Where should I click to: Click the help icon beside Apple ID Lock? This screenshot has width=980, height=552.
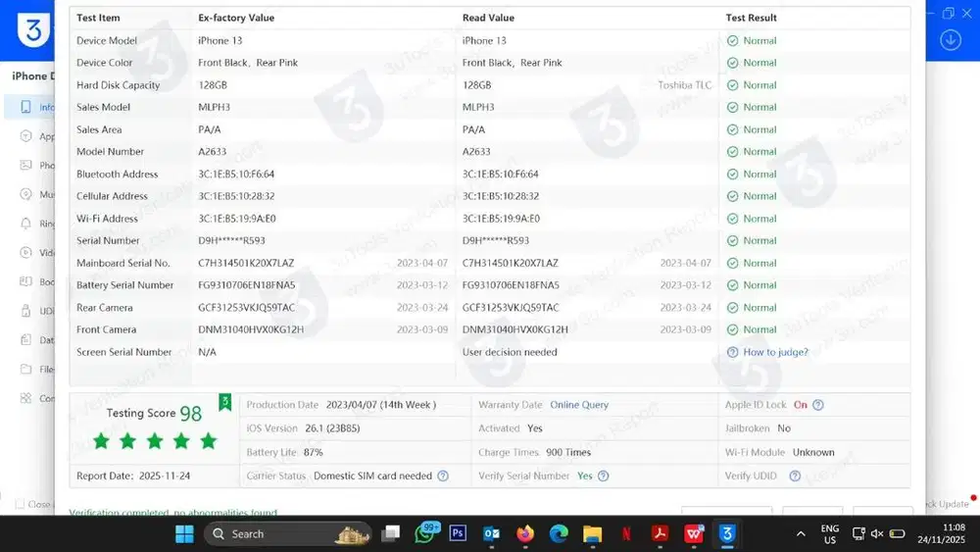coord(818,405)
